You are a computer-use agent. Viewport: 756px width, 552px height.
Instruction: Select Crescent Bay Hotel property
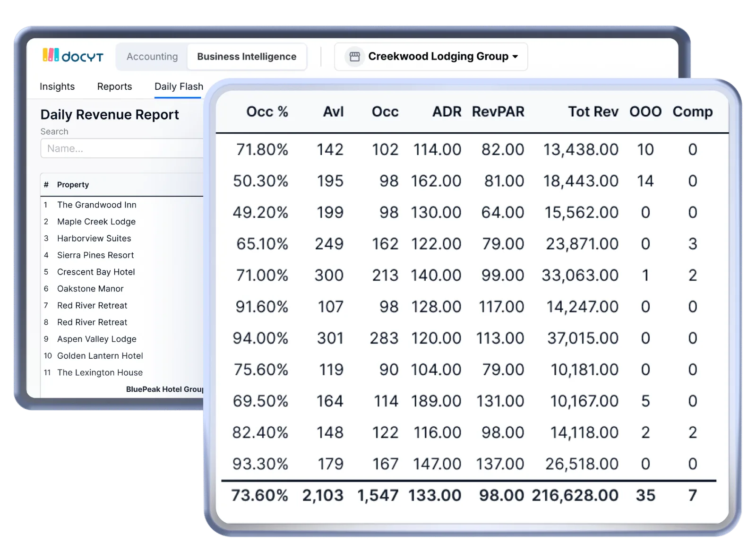pos(96,272)
